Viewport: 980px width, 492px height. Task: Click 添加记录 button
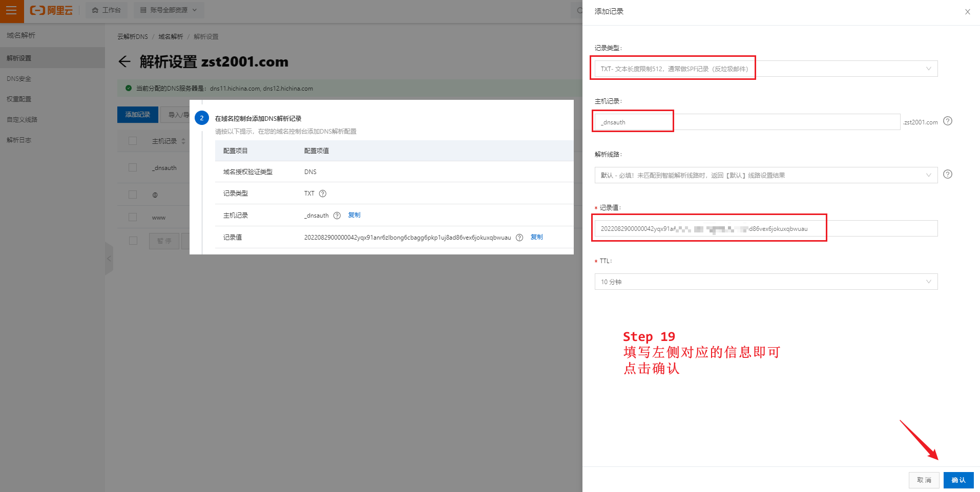point(138,115)
